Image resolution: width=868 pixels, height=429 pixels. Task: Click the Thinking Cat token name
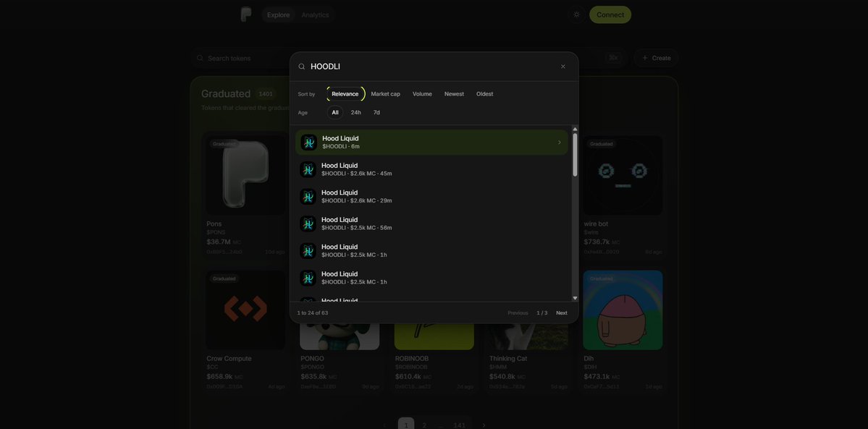[x=508, y=359]
